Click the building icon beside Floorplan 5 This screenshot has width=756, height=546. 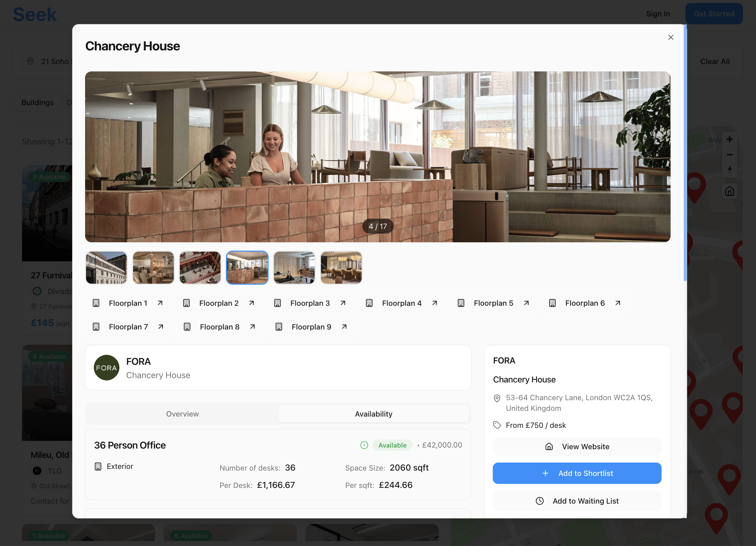pyautogui.click(x=461, y=303)
